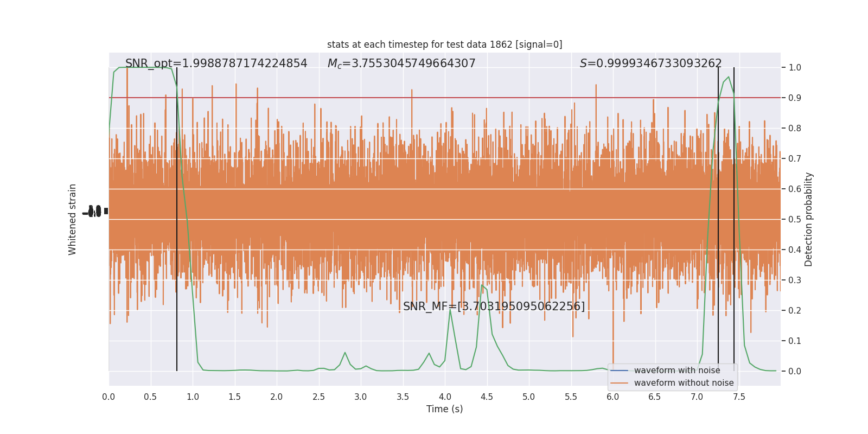Select the SNR_opt=1.9988787174224854 annotation

[216, 63]
